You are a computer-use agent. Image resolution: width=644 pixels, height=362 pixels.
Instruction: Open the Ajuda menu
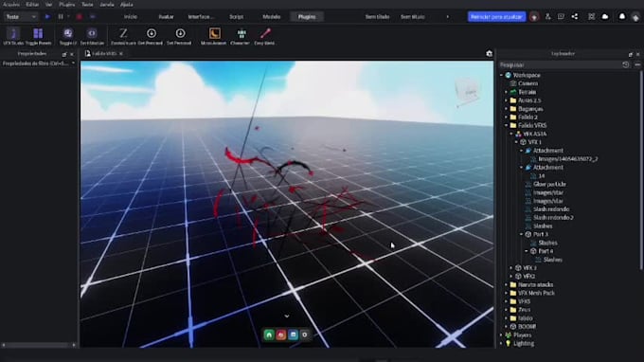pyautogui.click(x=127, y=5)
